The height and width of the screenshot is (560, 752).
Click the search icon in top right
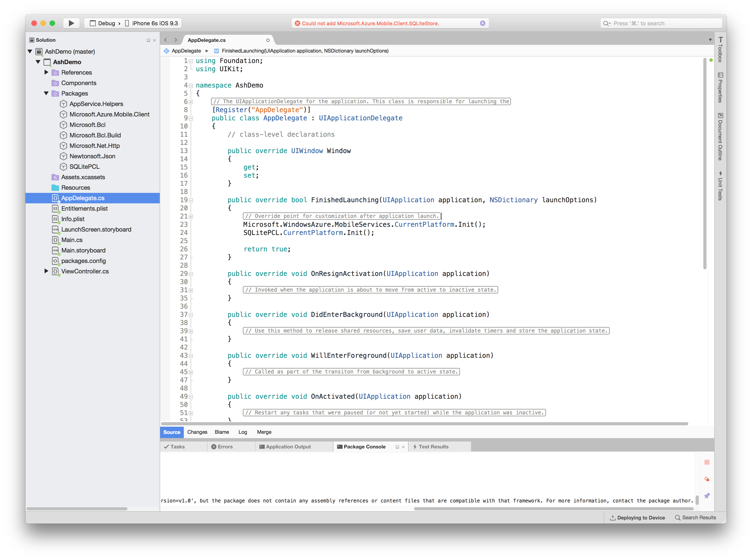[608, 23]
